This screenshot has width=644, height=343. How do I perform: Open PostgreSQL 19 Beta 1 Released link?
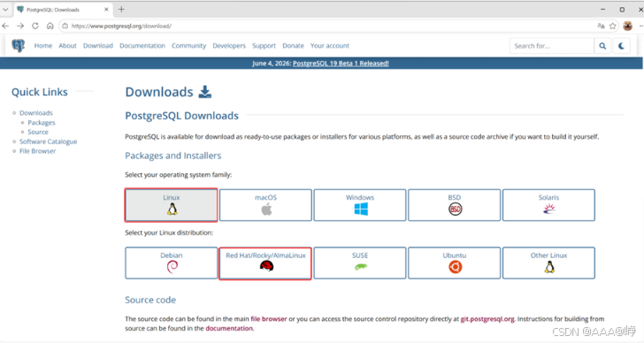pyautogui.click(x=341, y=63)
